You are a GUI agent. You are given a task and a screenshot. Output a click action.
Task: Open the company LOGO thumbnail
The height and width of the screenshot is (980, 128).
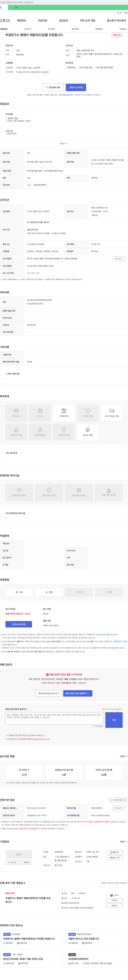[19, 854]
